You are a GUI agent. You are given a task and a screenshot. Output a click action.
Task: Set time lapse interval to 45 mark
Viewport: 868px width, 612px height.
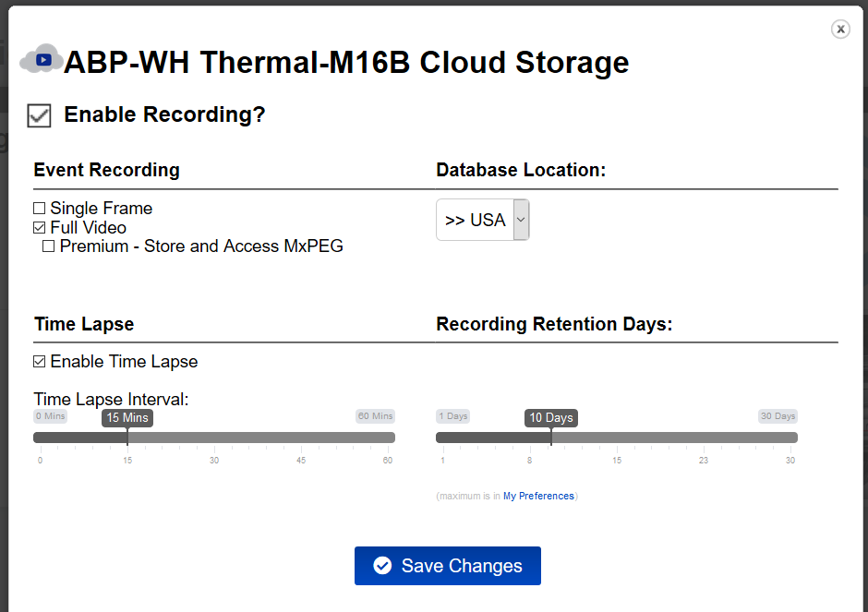tap(301, 438)
